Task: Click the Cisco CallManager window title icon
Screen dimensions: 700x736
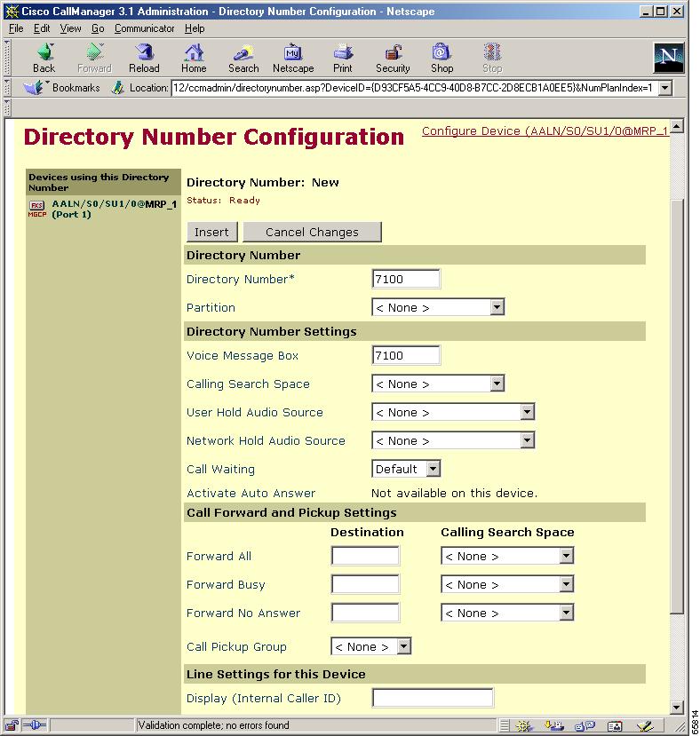Action: click(12, 12)
